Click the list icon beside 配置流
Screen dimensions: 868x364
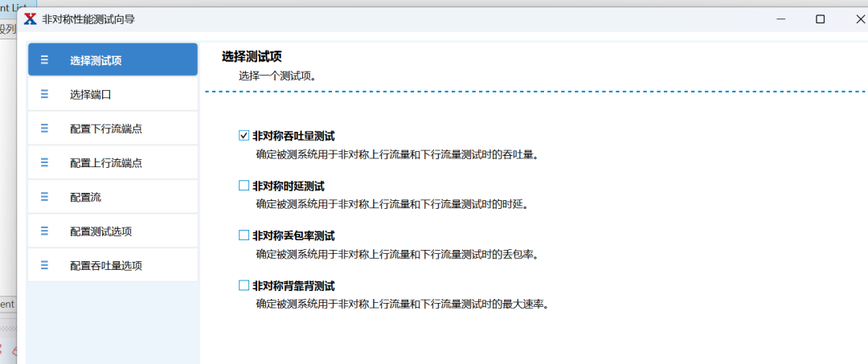[44, 197]
